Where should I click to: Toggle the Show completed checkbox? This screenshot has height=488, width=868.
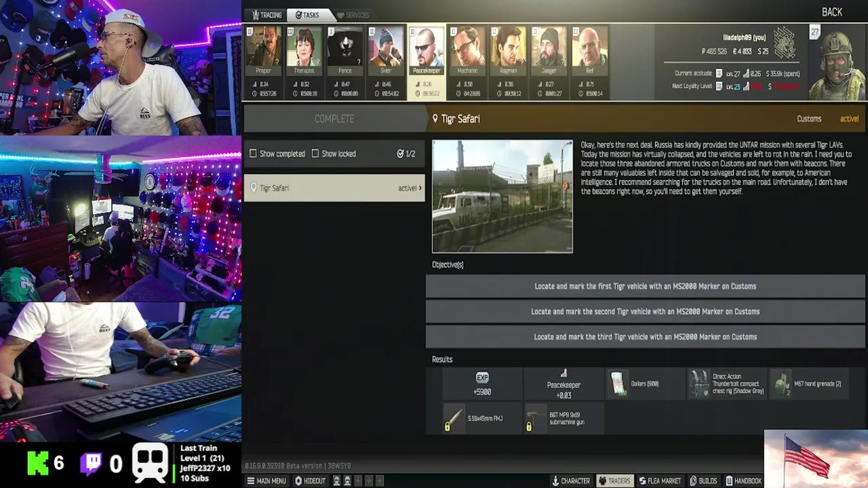click(253, 154)
